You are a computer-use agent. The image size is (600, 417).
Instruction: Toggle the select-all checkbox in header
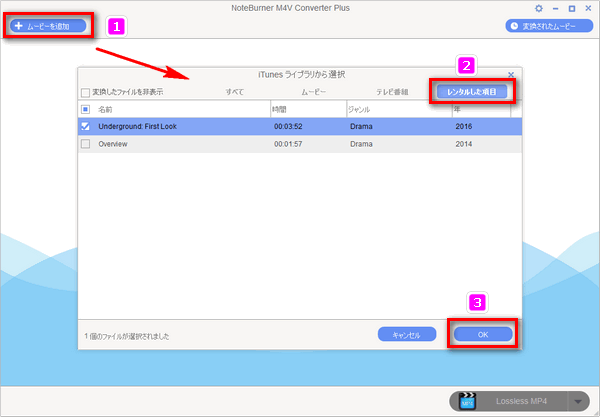[85, 109]
